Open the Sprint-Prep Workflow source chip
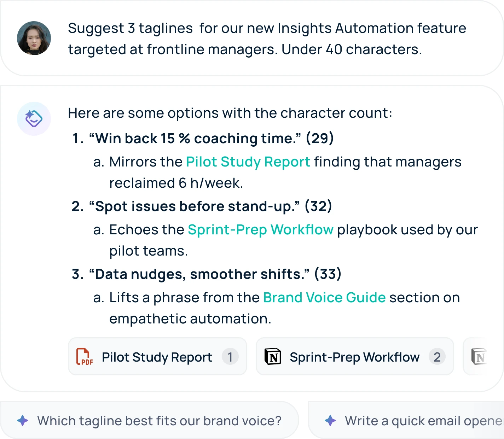504x439 pixels. pyautogui.click(x=354, y=357)
